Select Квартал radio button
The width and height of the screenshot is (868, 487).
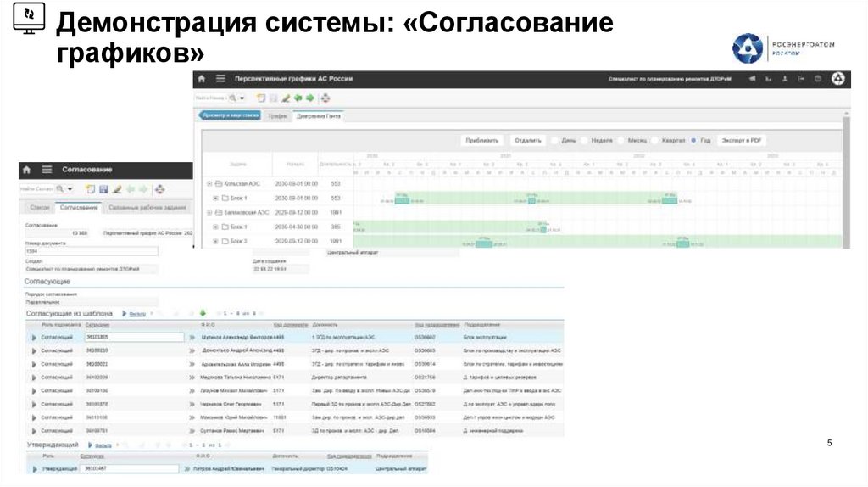pyautogui.click(x=654, y=141)
